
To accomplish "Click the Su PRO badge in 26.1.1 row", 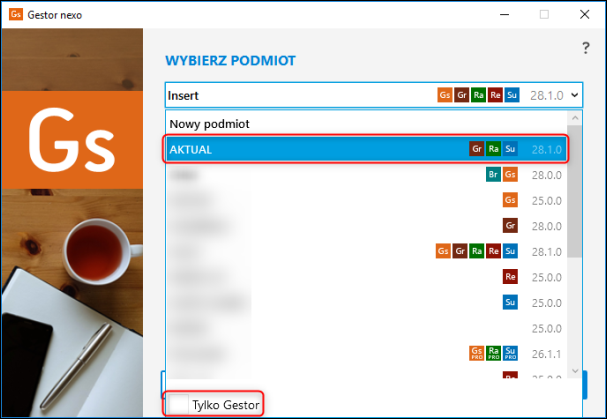I will (510, 353).
